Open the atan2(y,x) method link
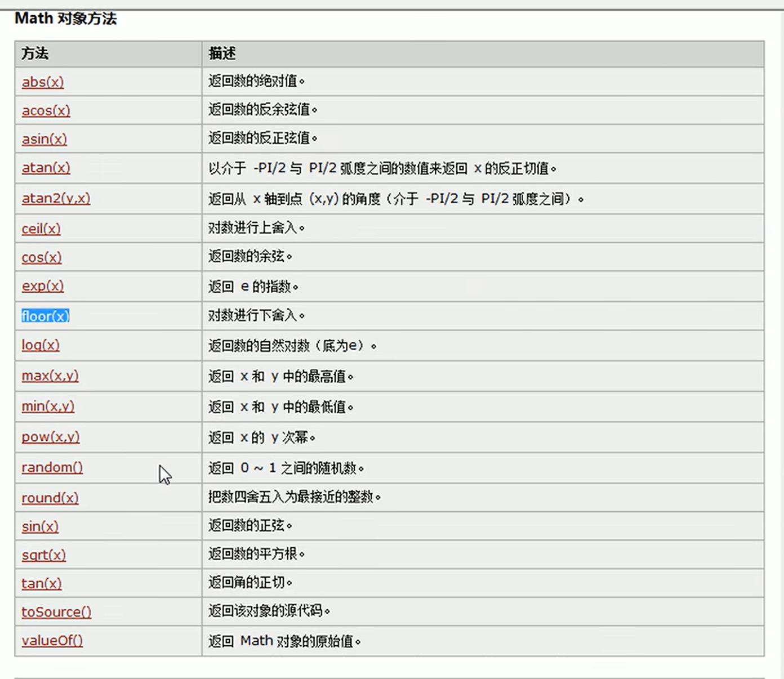This screenshot has width=784, height=679. 56,198
